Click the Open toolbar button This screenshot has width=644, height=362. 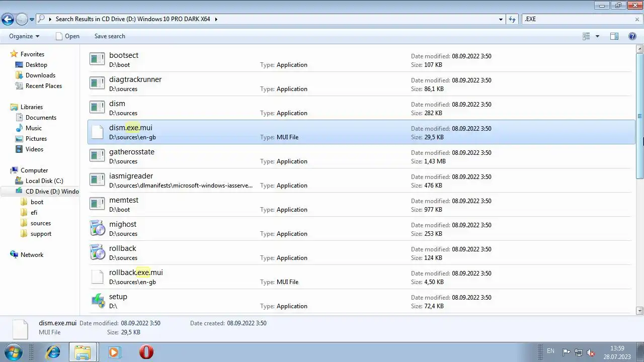tap(67, 36)
